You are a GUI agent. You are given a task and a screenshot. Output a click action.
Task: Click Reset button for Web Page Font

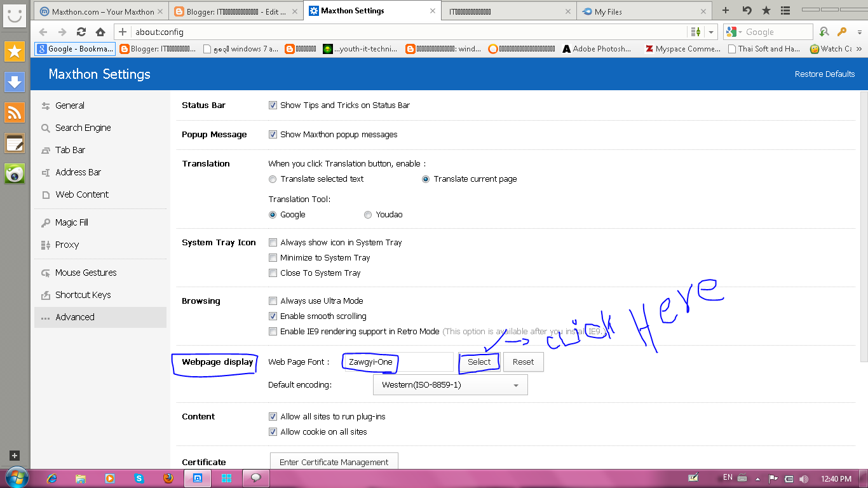click(x=523, y=362)
